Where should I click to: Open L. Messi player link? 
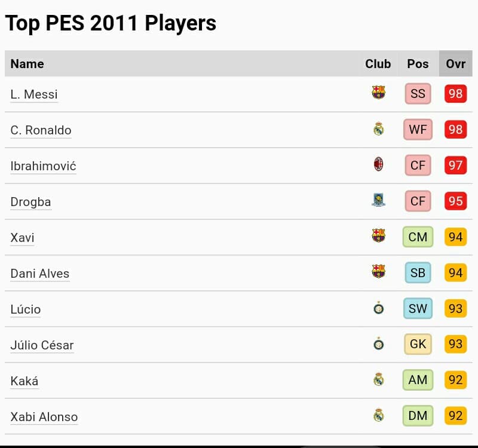(34, 94)
